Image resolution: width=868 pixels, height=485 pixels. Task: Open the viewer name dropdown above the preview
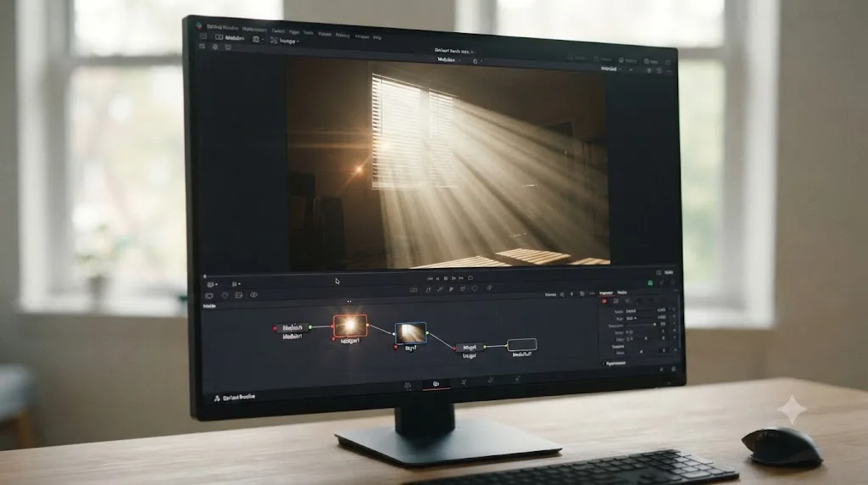point(448,59)
